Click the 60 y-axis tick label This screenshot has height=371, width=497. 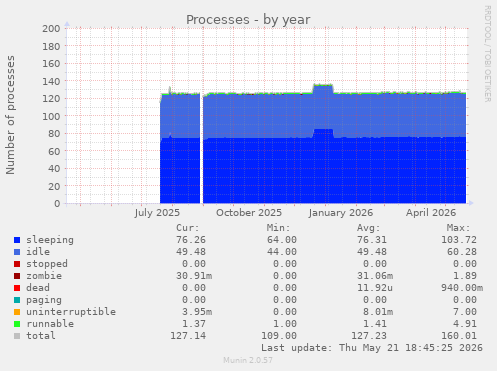[x=54, y=151]
